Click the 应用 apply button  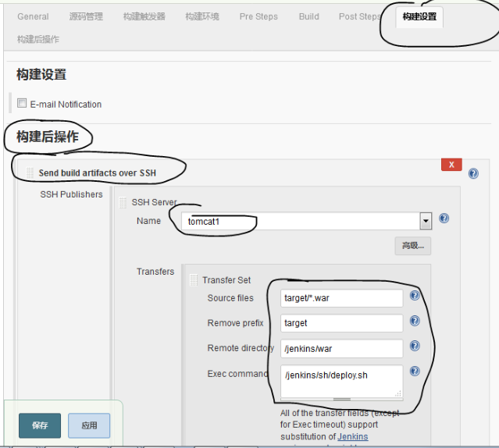click(x=89, y=425)
